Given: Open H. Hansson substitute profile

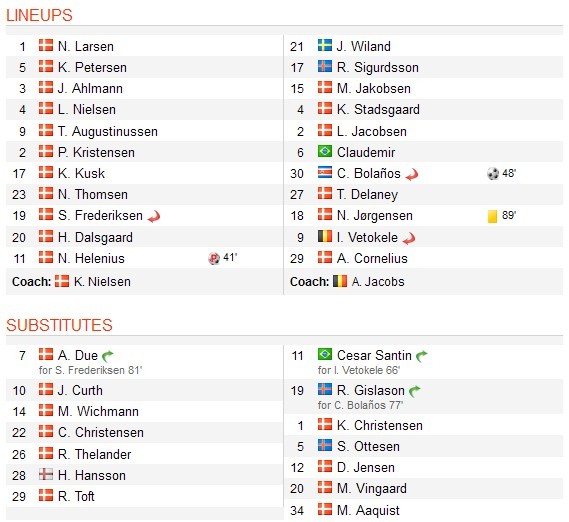Looking at the screenshot, I should point(92,476).
